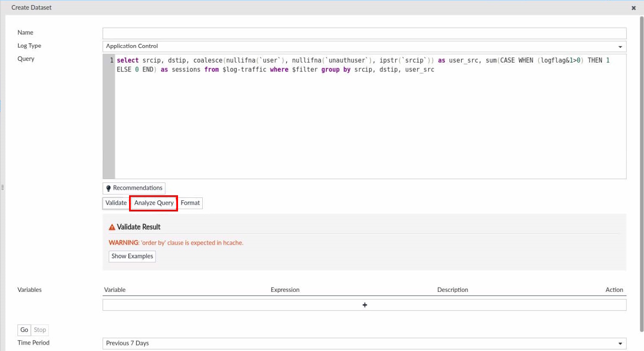Click the empty variable row below the header
644x351 pixels.
[213, 305]
